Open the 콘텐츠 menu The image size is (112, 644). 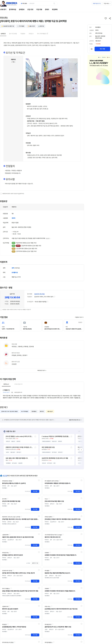pos(47,9)
